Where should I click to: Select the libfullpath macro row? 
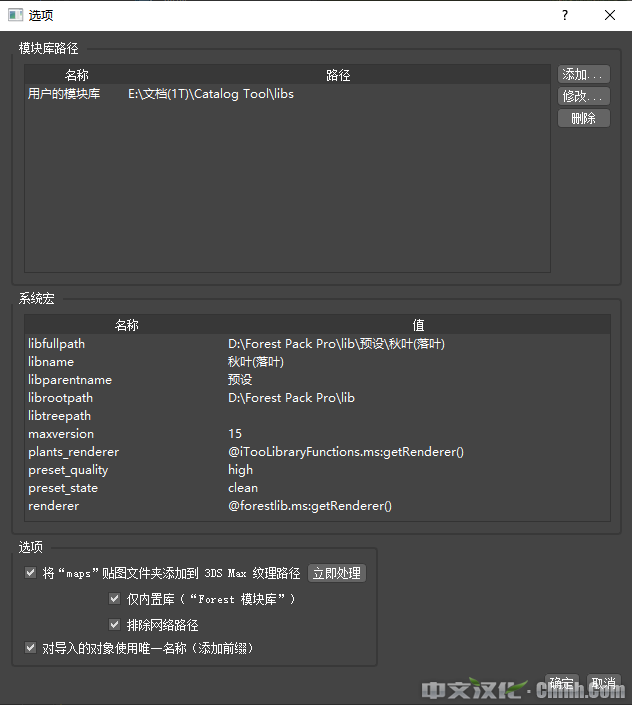(56, 344)
